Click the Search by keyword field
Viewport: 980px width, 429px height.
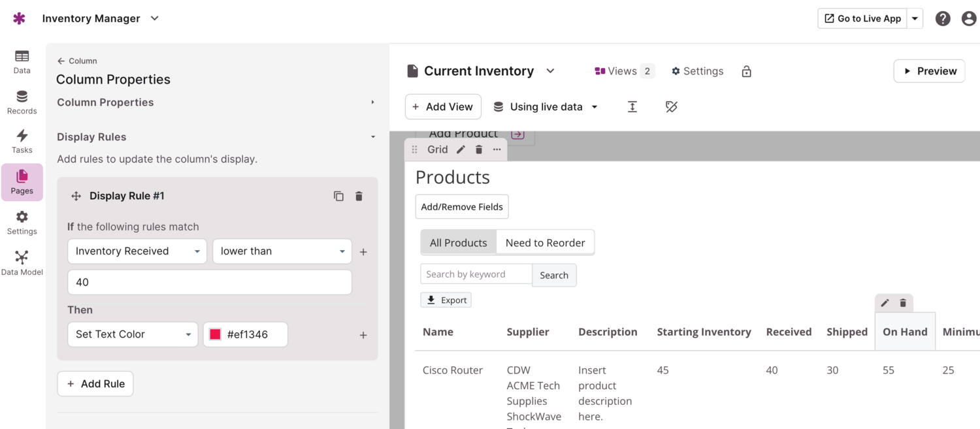[476, 274]
